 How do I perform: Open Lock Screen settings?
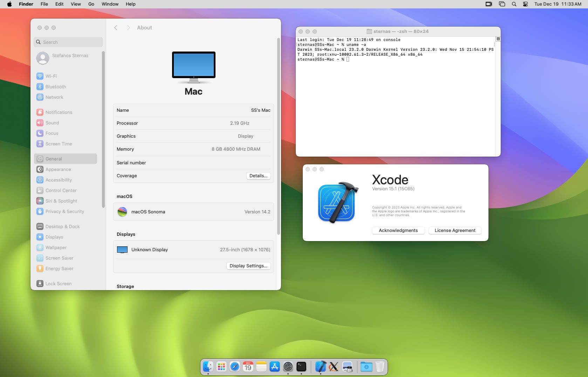[x=66, y=283]
